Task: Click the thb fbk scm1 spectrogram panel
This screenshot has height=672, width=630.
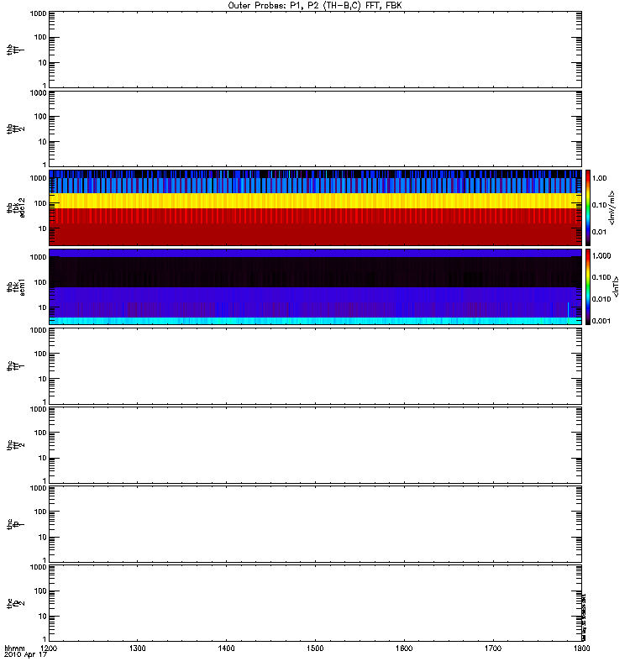Action: pyautogui.click(x=315, y=286)
